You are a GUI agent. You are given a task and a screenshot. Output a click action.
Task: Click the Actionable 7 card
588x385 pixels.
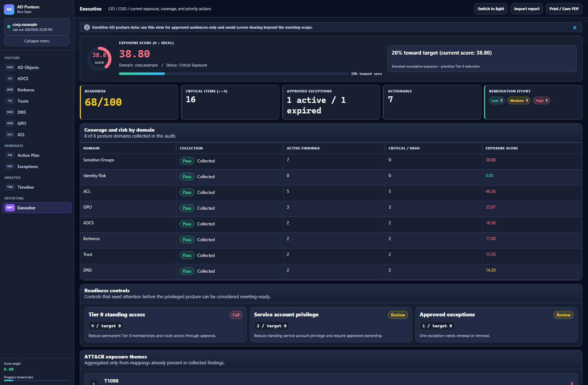click(432, 103)
